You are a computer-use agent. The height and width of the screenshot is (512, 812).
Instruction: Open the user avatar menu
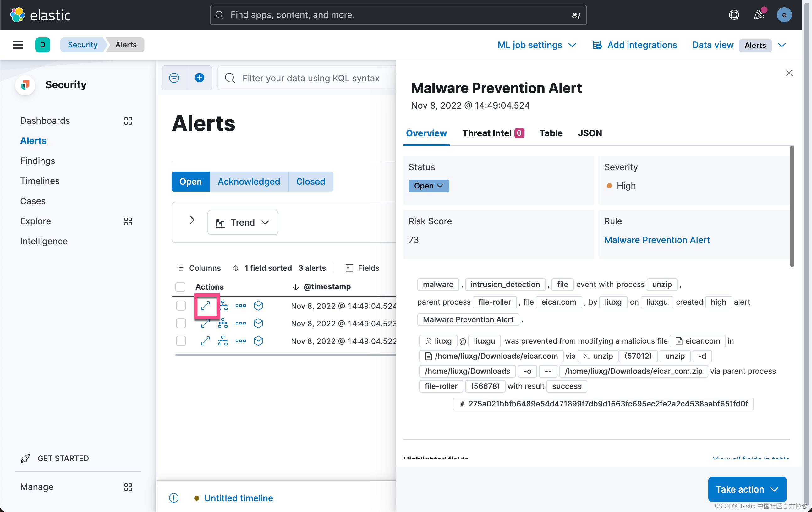784,15
